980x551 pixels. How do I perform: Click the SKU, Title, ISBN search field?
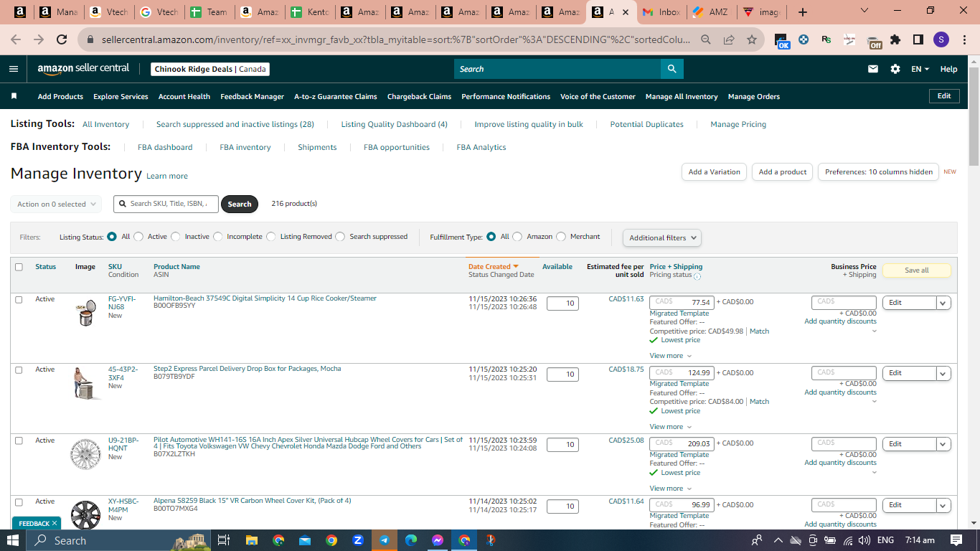tap(166, 204)
